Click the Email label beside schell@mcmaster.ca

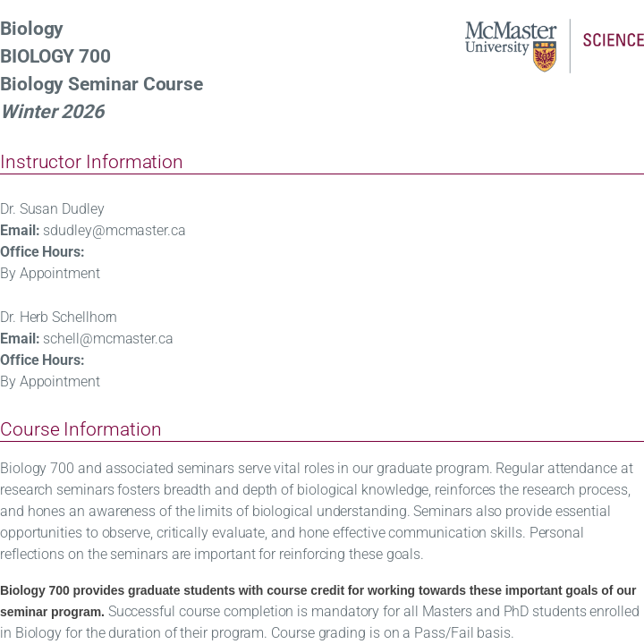[20, 339]
